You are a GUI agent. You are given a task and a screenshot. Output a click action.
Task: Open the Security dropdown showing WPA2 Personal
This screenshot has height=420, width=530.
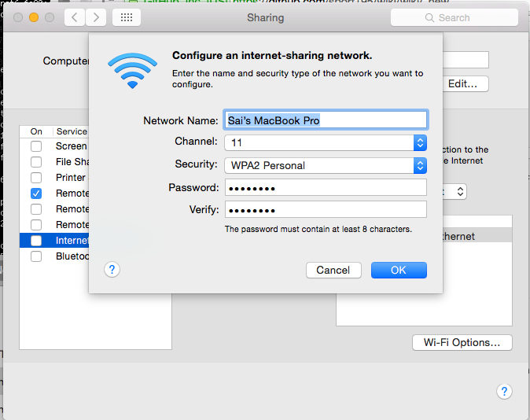326,166
